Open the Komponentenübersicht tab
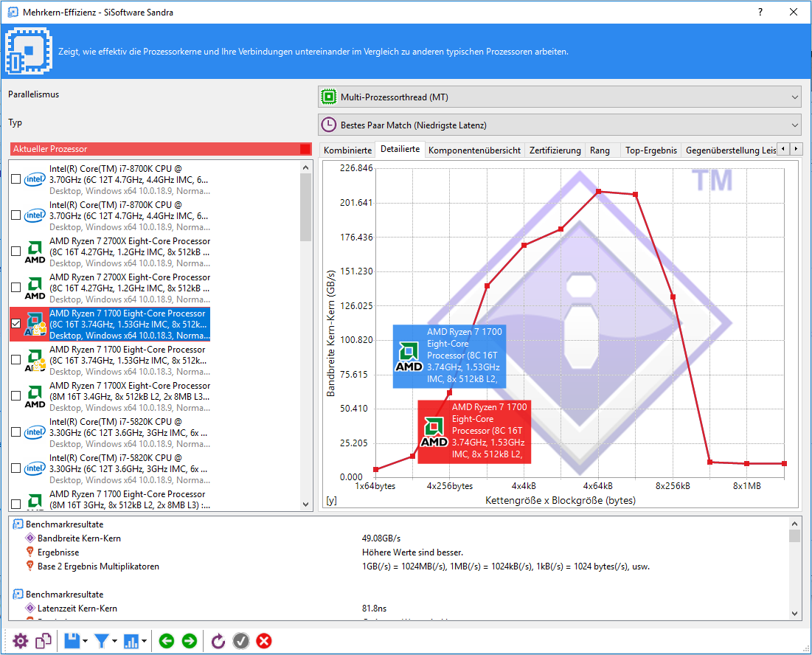The image size is (812, 655). click(x=474, y=150)
